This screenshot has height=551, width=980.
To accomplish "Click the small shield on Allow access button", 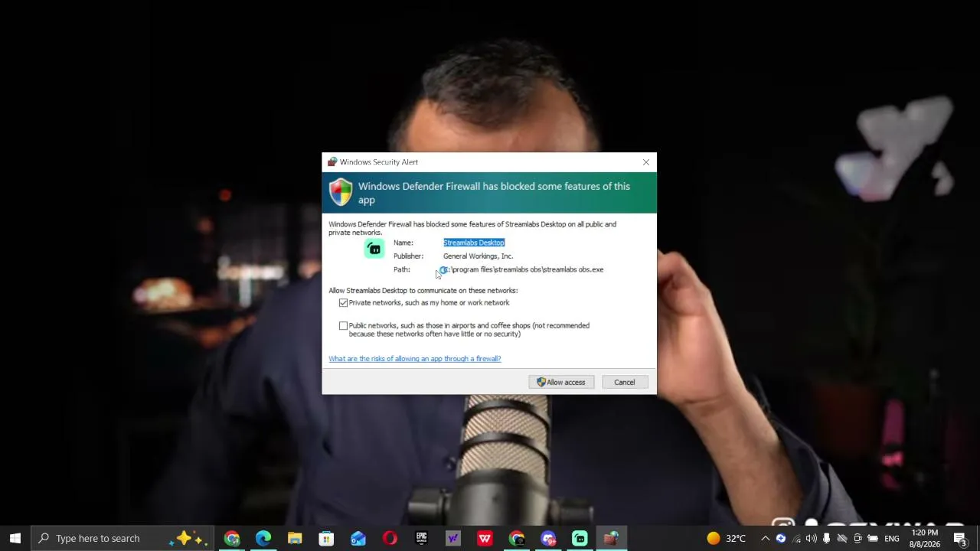I will (x=541, y=382).
